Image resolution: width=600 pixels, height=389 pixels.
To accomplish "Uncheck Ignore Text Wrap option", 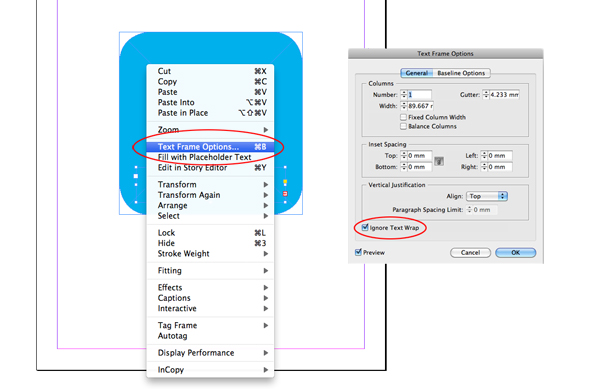I will [365, 228].
